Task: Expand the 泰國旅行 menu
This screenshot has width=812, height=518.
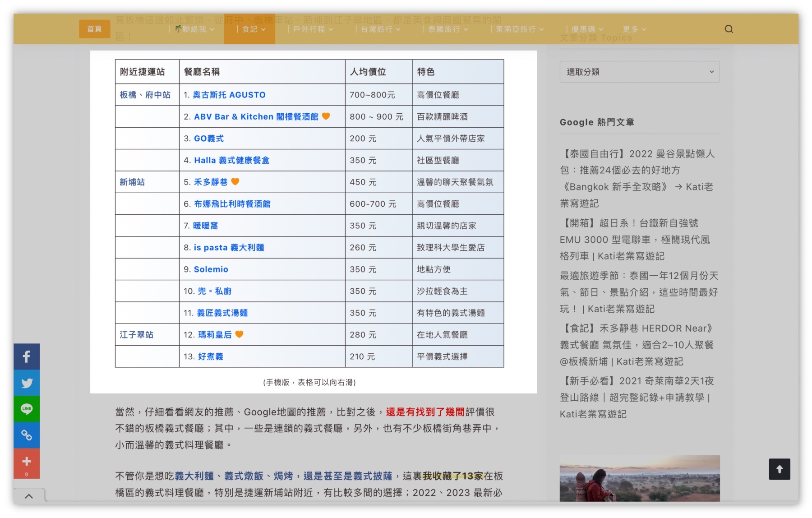Action: [445, 29]
